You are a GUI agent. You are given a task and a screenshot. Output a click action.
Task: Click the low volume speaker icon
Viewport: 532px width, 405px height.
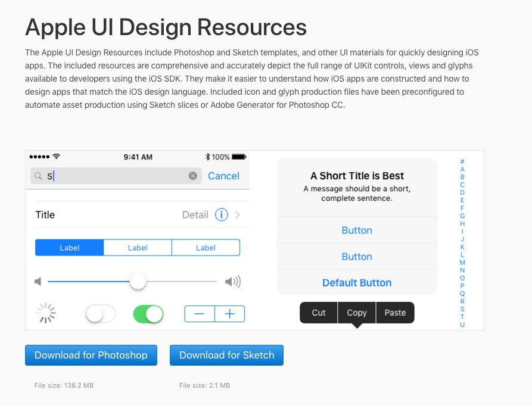tap(38, 282)
